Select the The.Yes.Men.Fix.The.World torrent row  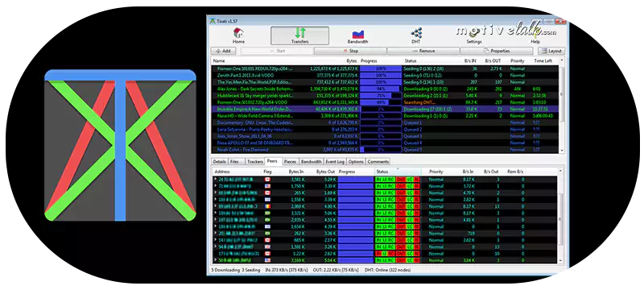point(385,82)
